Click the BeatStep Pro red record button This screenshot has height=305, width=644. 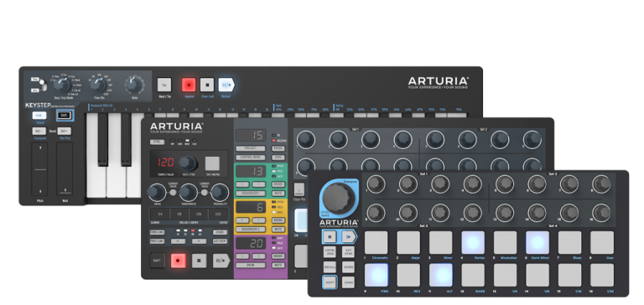[179, 261]
